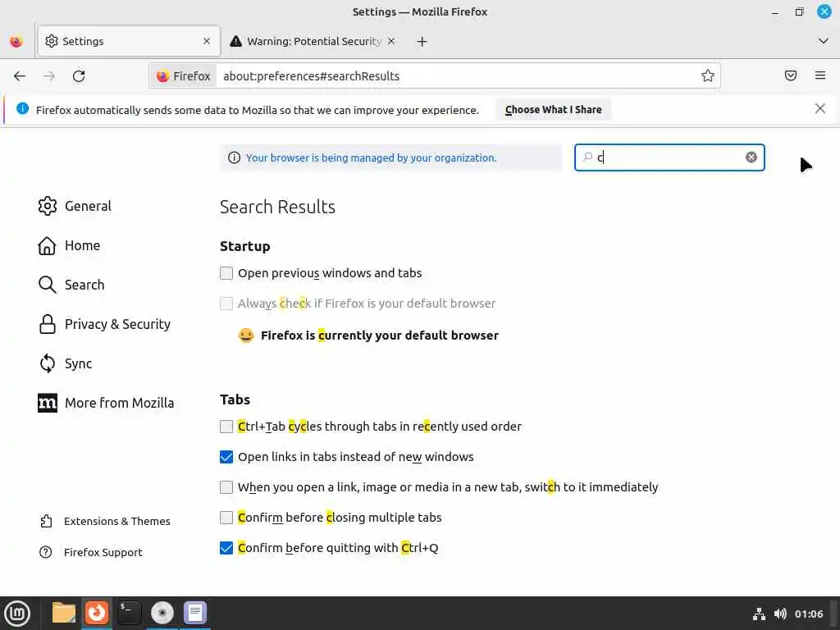
Task: Enable Ctrl+Tab cycles through tabs checkbox
Action: click(226, 427)
